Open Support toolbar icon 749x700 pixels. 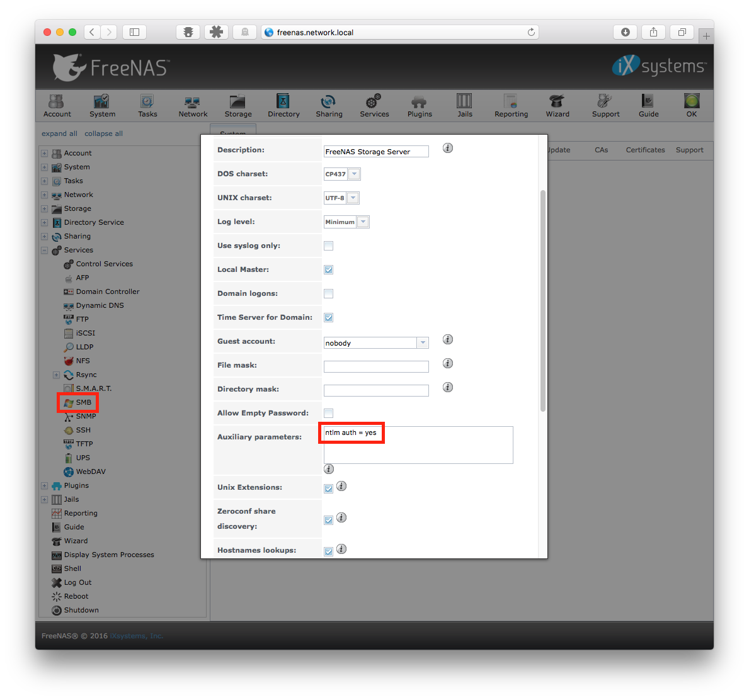[x=606, y=106]
